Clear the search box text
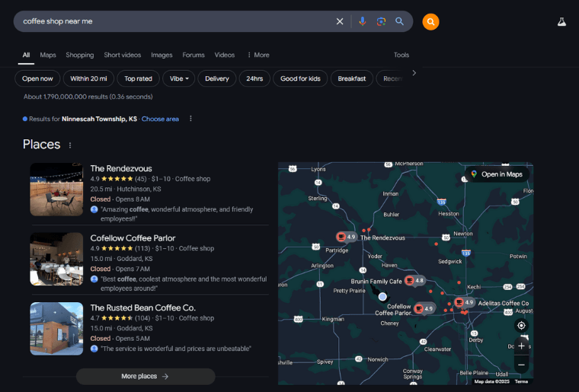The width and height of the screenshot is (579, 392). (340, 21)
